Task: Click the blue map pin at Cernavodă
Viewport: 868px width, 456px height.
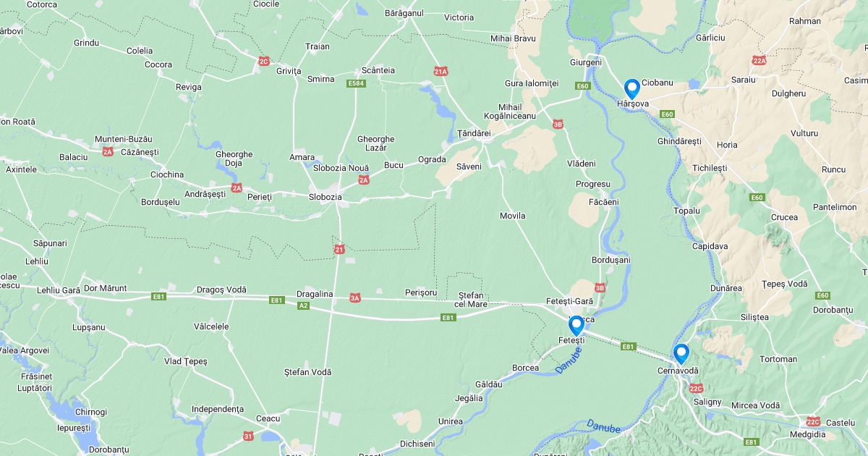Action: click(681, 354)
